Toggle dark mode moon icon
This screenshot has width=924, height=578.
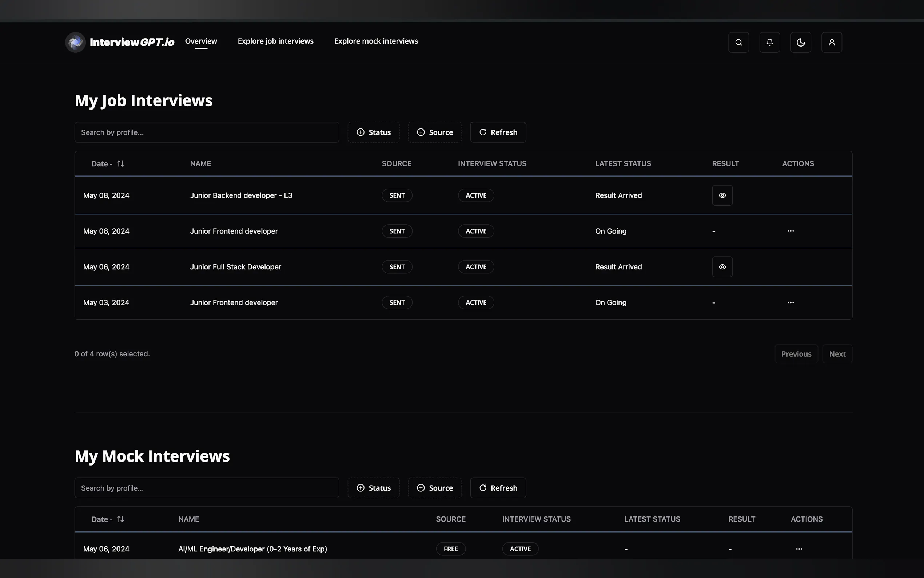(x=801, y=43)
